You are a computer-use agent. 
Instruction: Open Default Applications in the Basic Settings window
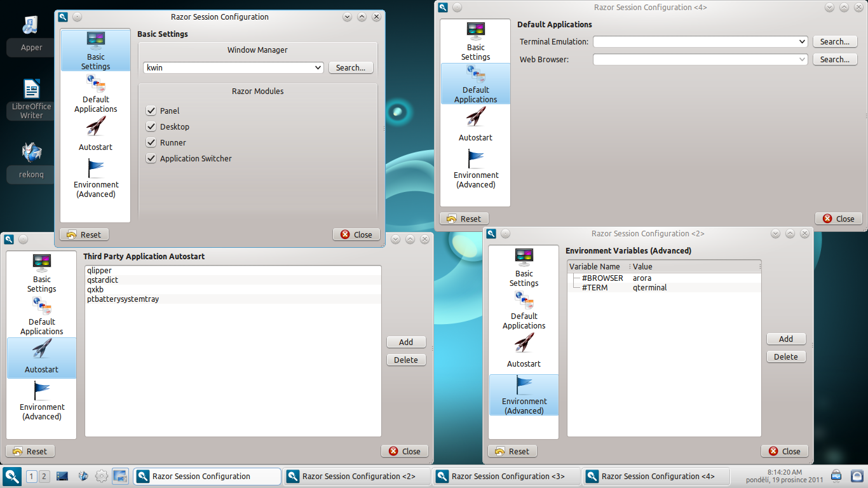(x=95, y=93)
